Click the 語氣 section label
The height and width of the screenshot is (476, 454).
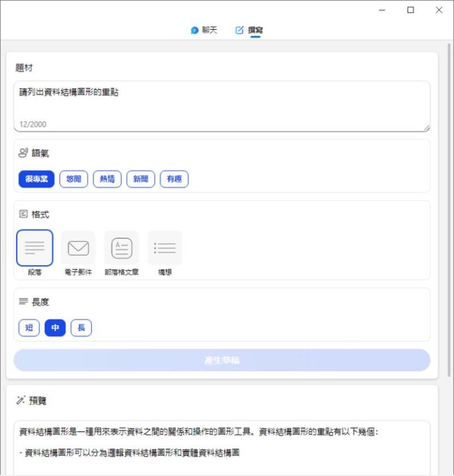(x=40, y=153)
